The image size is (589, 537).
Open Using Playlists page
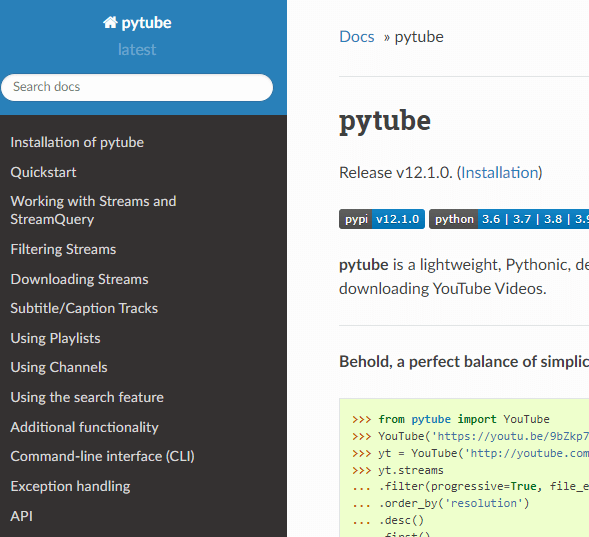55,338
